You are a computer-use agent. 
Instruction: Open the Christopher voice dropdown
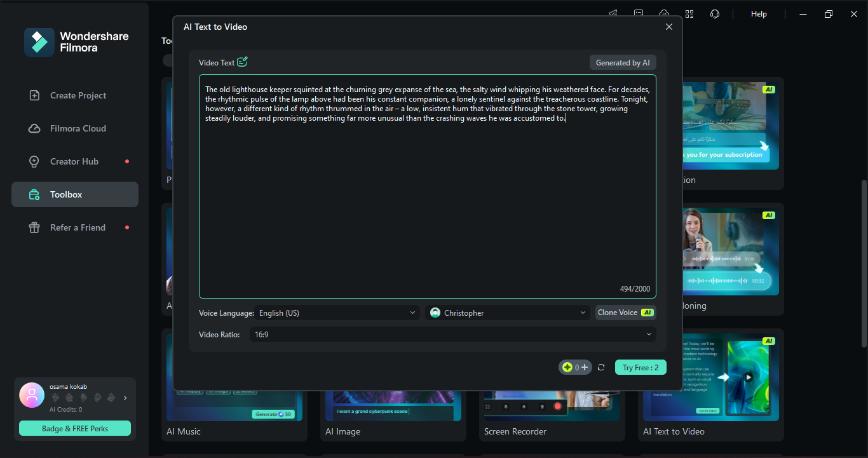tap(508, 313)
